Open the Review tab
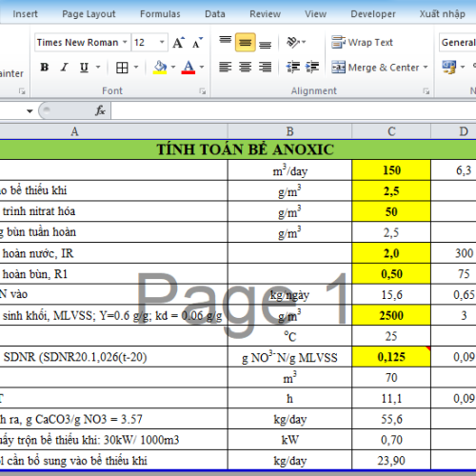This screenshot has width=476, height=476. pos(265,14)
